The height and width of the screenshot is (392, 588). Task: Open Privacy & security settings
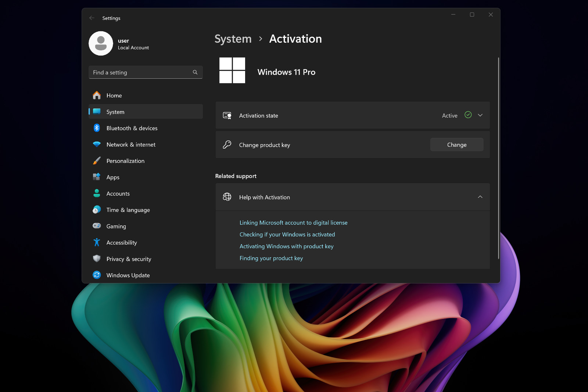click(x=146, y=259)
